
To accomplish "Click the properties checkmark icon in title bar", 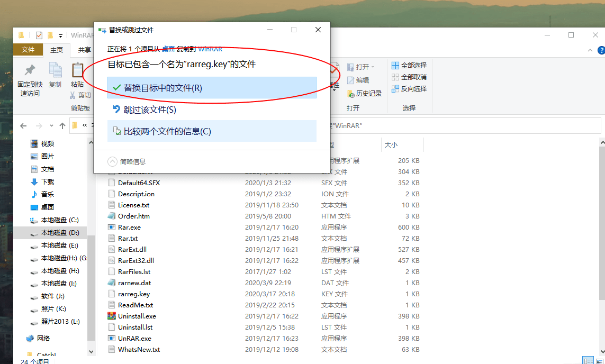I will [x=39, y=35].
